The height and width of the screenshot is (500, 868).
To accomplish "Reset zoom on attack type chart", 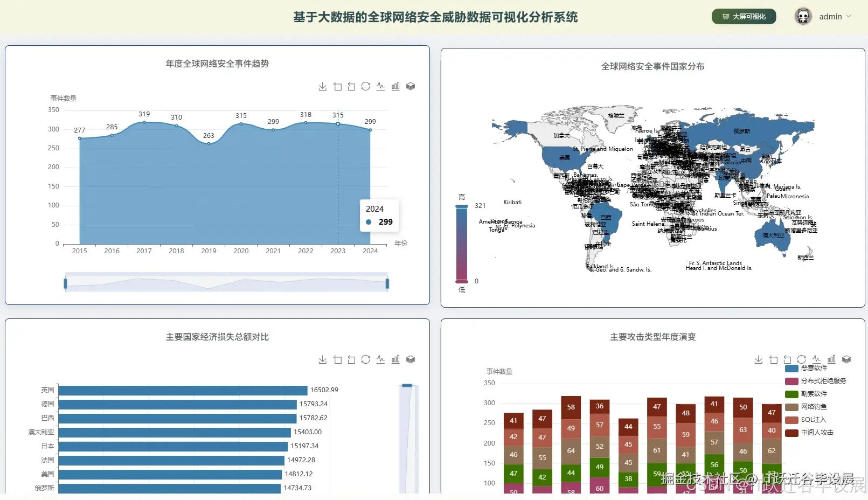I will (x=787, y=359).
